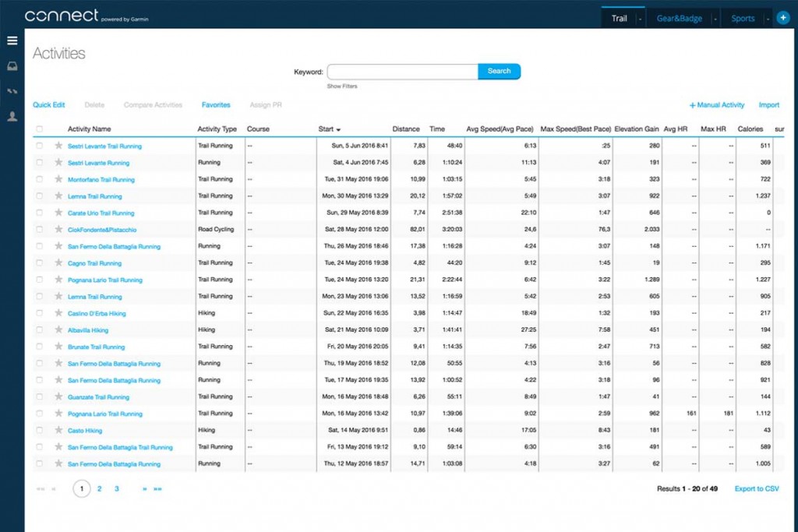Sort by Calories column header

(x=750, y=129)
